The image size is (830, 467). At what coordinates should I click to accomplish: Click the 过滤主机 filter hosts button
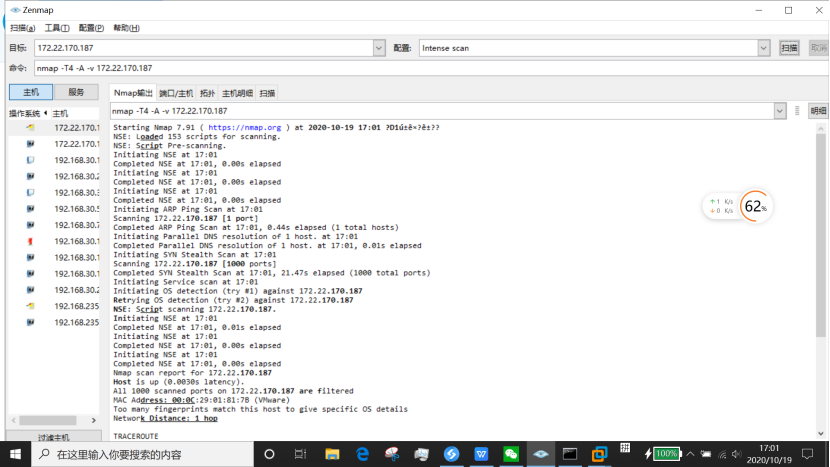tap(53, 437)
